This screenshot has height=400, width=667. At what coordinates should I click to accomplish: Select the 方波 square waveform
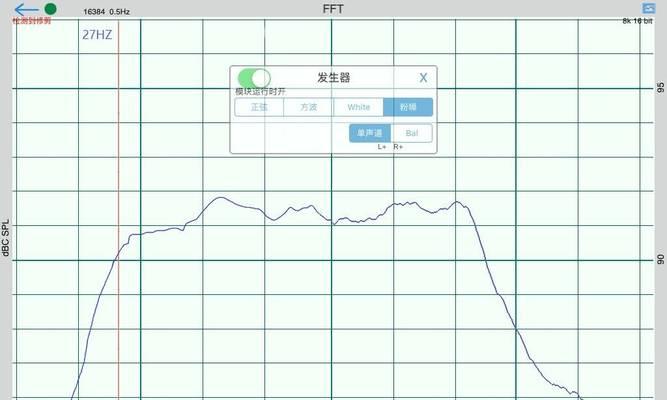(309, 107)
